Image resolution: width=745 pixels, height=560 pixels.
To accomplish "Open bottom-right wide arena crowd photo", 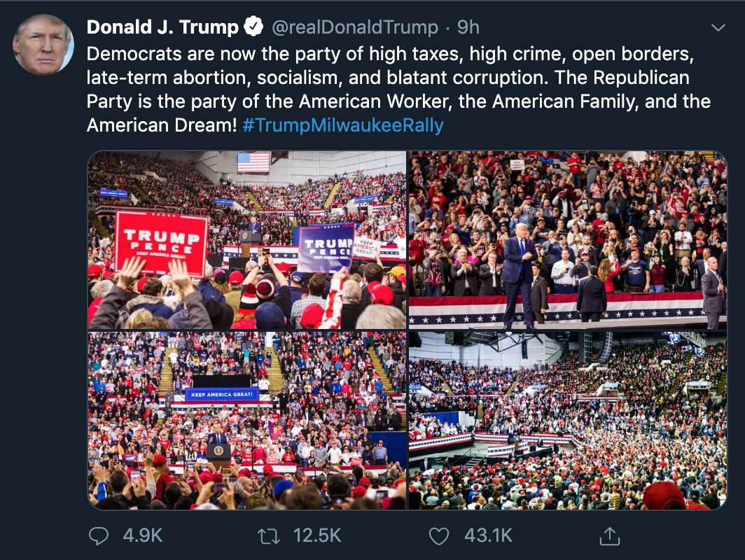I will [x=569, y=421].
